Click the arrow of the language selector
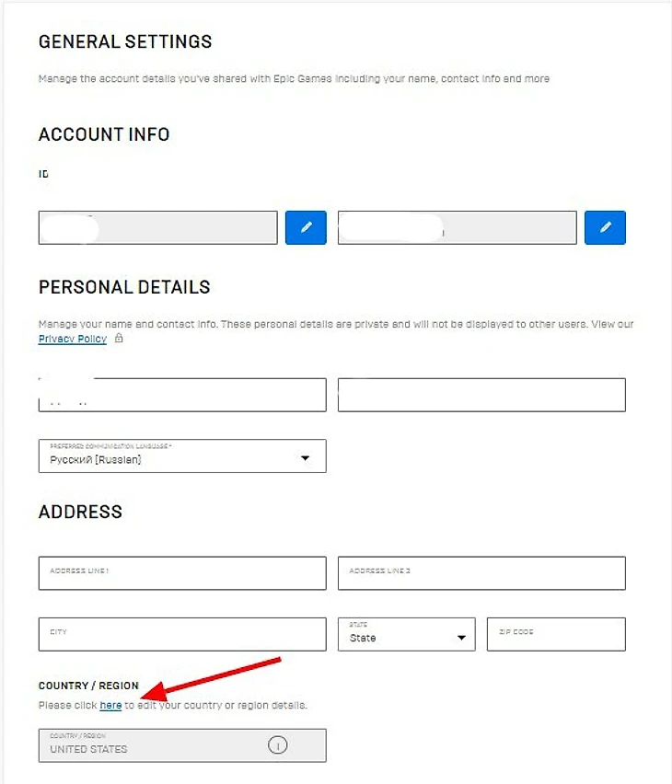 (x=305, y=458)
